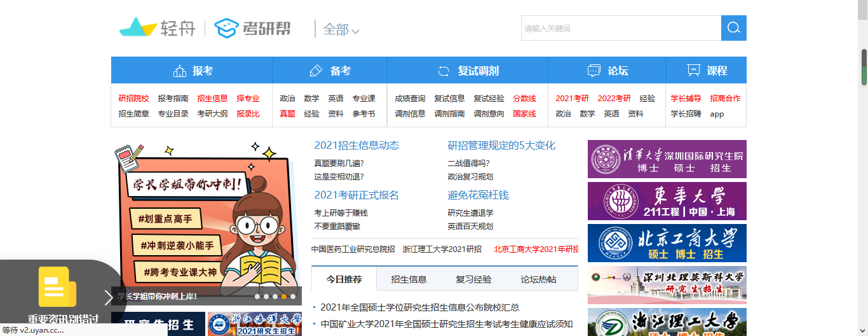Open the 专业目录 link
This screenshot has width=868, height=336.
173,114
